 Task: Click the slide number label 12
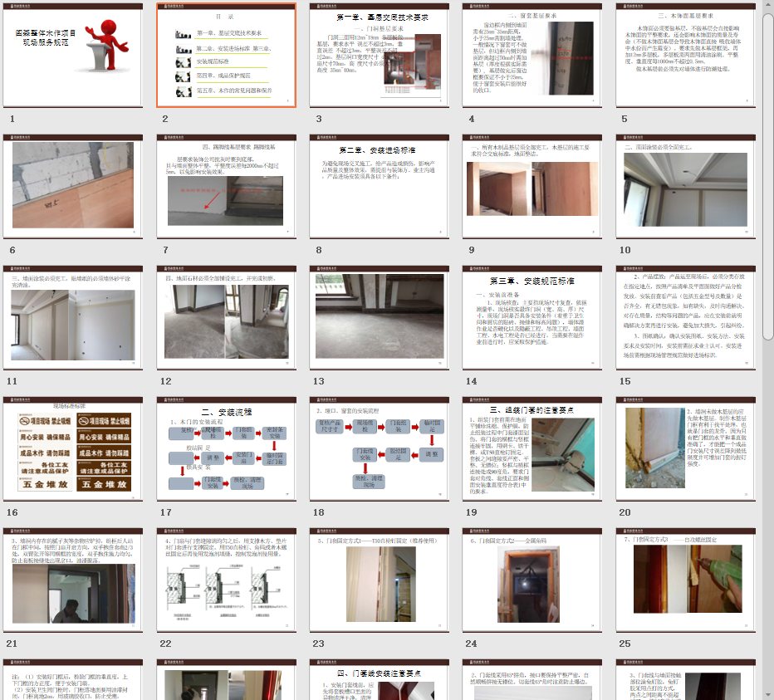click(x=166, y=381)
